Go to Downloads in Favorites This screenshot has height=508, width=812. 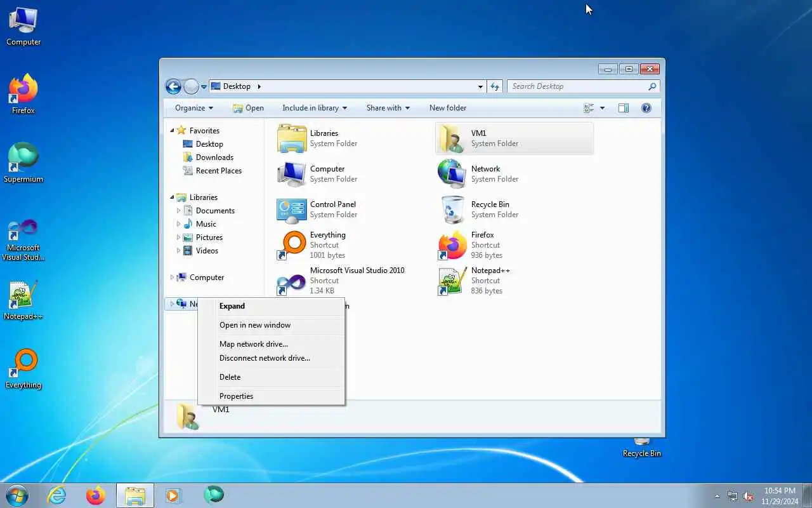point(208,157)
